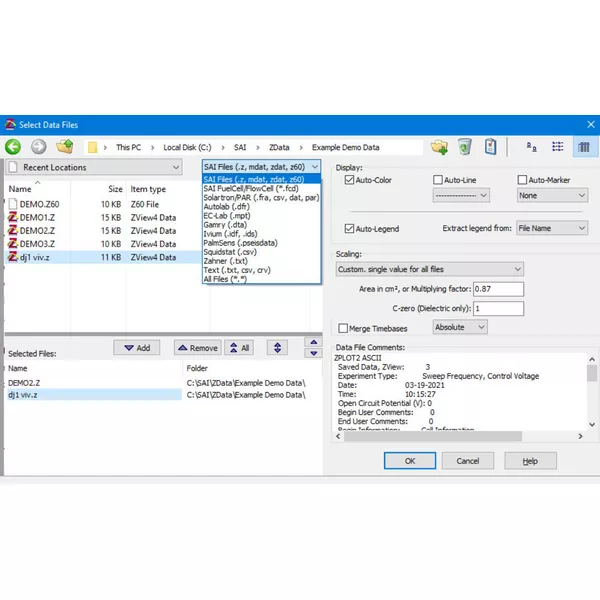The width and height of the screenshot is (600, 600).
Task: Choose EC-Lab (.mpt) file type
Action: pyautogui.click(x=261, y=216)
